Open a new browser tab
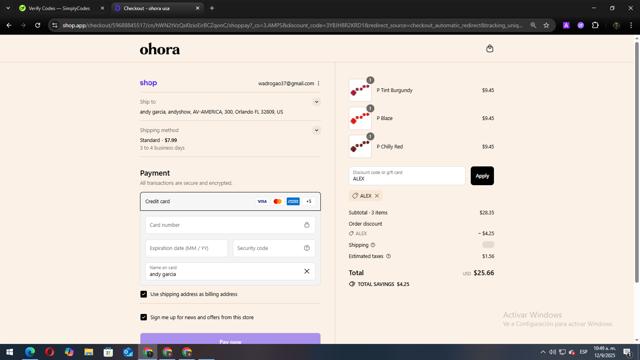The image size is (640, 360). (212, 8)
